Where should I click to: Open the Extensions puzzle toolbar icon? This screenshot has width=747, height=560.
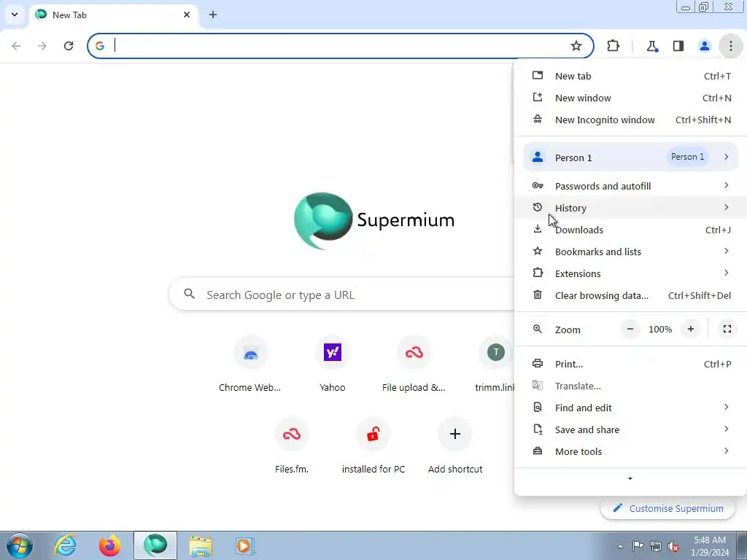pyautogui.click(x=613, y=46)
